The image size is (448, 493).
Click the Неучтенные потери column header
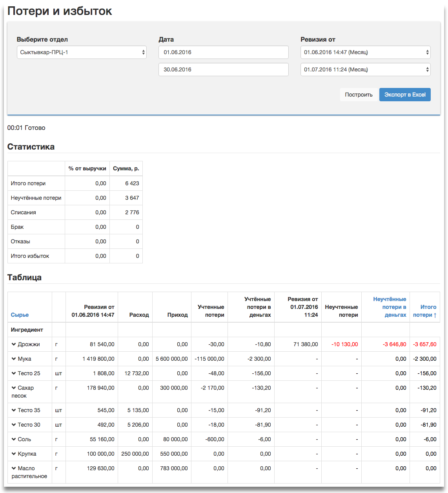click(x=342, y=311)
